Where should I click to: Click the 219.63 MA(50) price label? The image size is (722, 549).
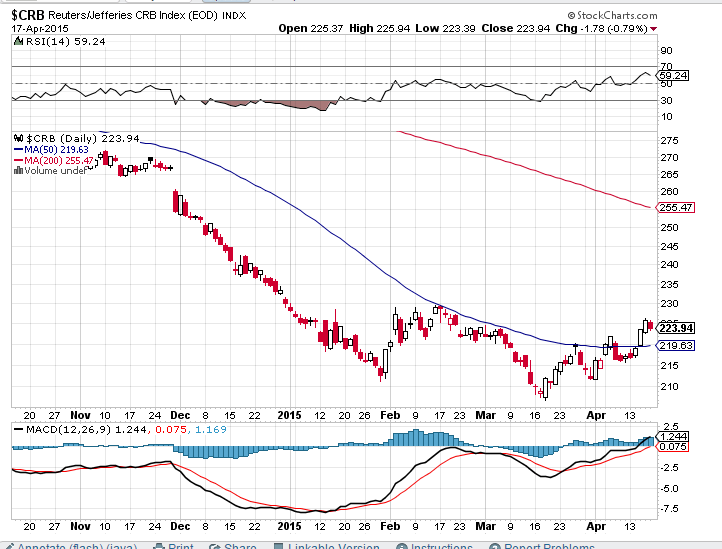[677, 345]
